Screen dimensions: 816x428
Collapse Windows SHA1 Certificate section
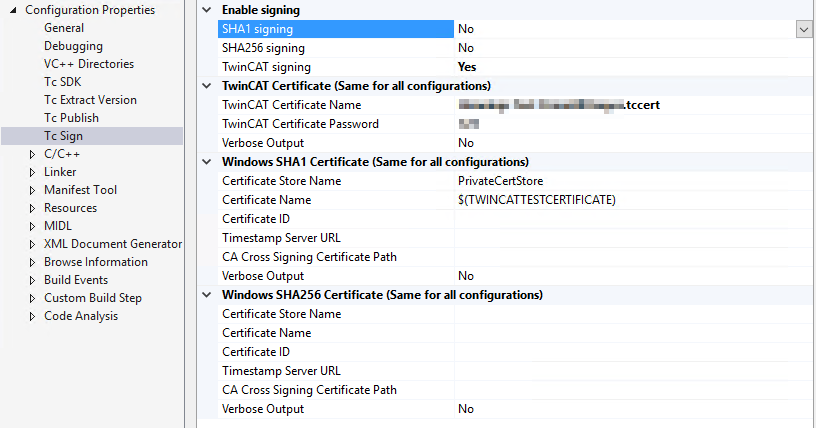(207, 162)
